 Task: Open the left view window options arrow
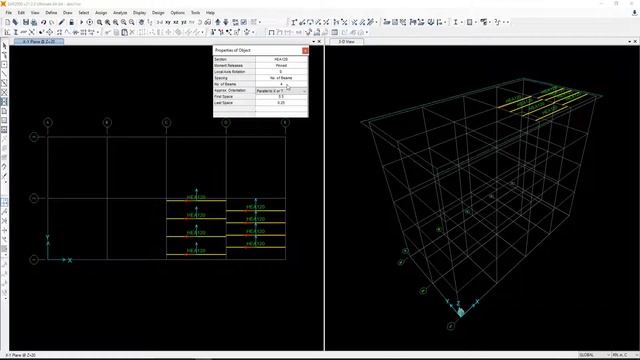pos(313,42)
